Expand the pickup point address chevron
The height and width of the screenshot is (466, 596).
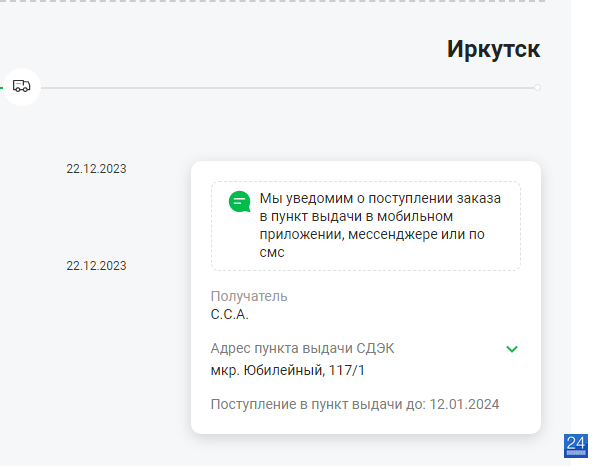point(512,349)
